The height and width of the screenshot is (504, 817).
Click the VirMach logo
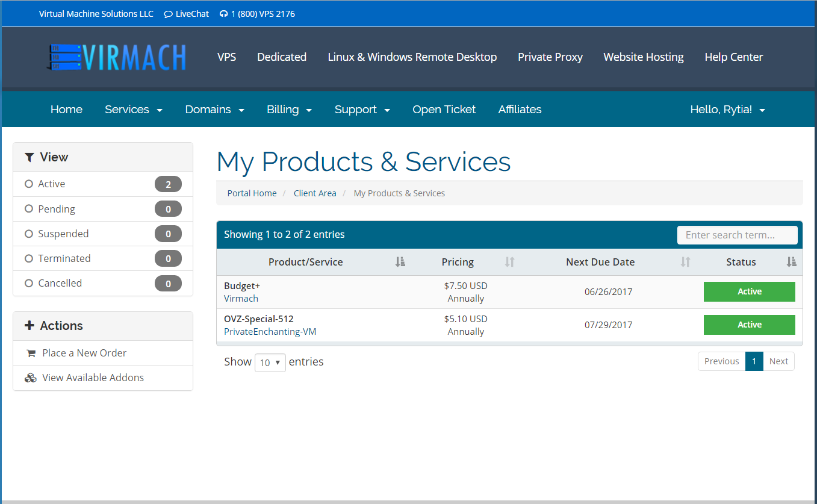point(117,57)
